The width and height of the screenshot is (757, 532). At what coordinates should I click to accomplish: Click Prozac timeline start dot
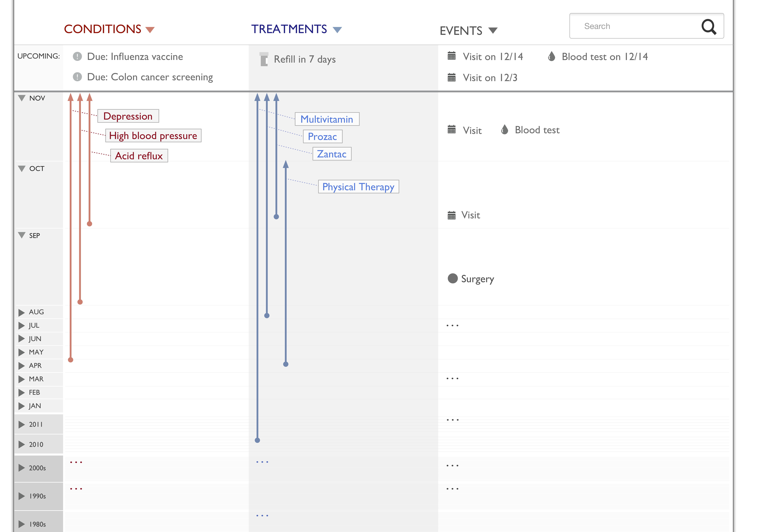point(267,315)
